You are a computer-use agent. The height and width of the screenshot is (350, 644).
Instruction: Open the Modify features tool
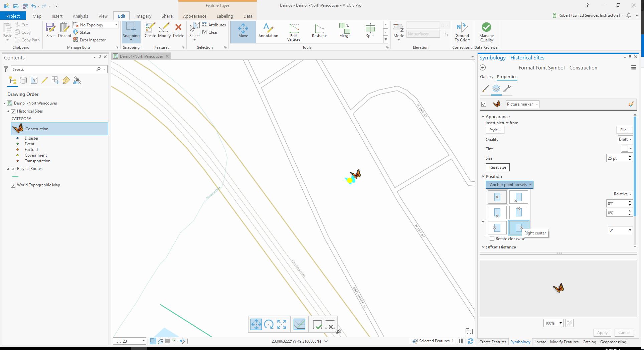point(164,31)
